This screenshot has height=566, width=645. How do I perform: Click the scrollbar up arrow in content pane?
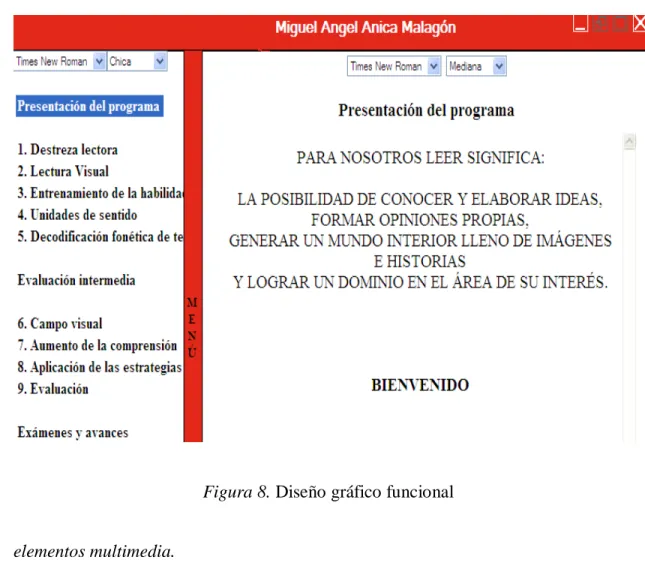click(x=629, y=142)
